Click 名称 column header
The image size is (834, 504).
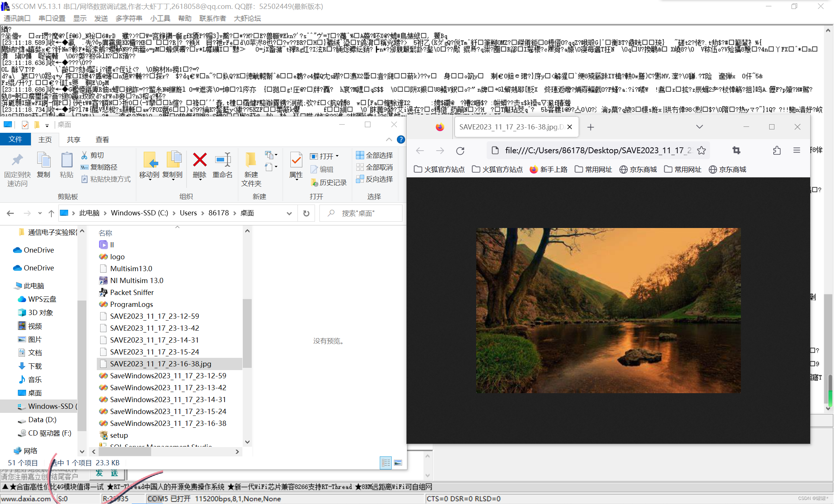pyautogui.click(x=105, y=233)
